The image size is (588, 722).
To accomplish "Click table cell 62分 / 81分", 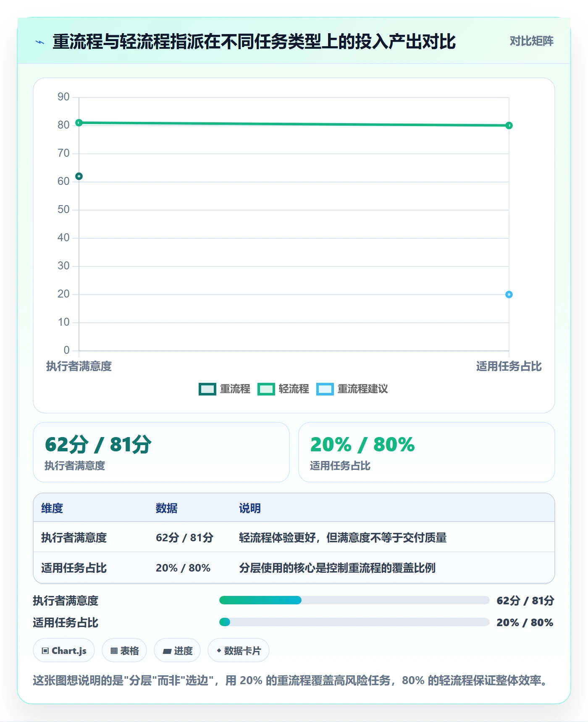I will (x=185, y=538).
